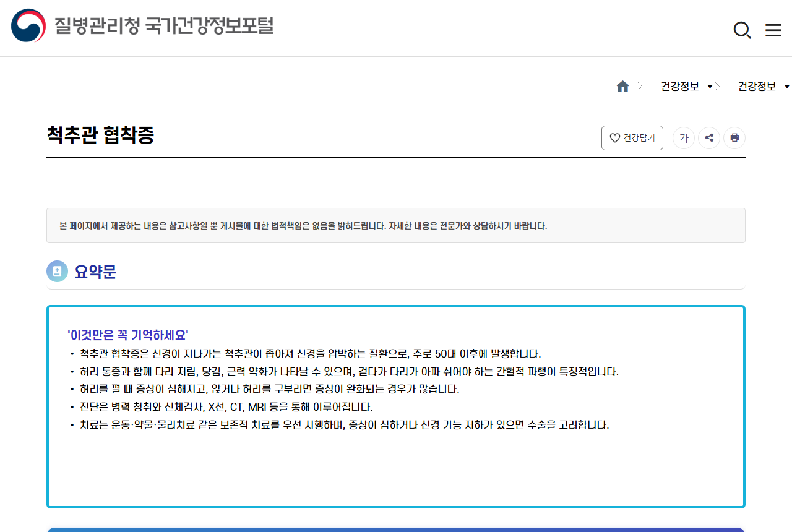The width and height of the screenshot is (792, 532).
Task: Print the page with printer icon
Action: pos(734,138)
